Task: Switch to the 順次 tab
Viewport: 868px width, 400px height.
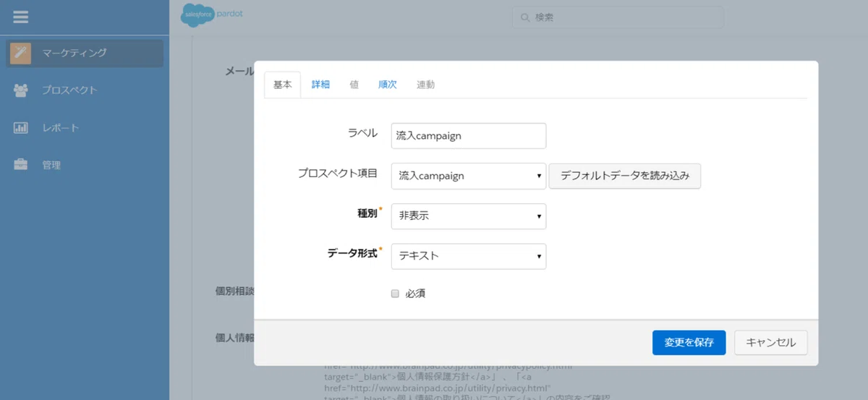Action: pyautogui.click(x=388, y=85)
